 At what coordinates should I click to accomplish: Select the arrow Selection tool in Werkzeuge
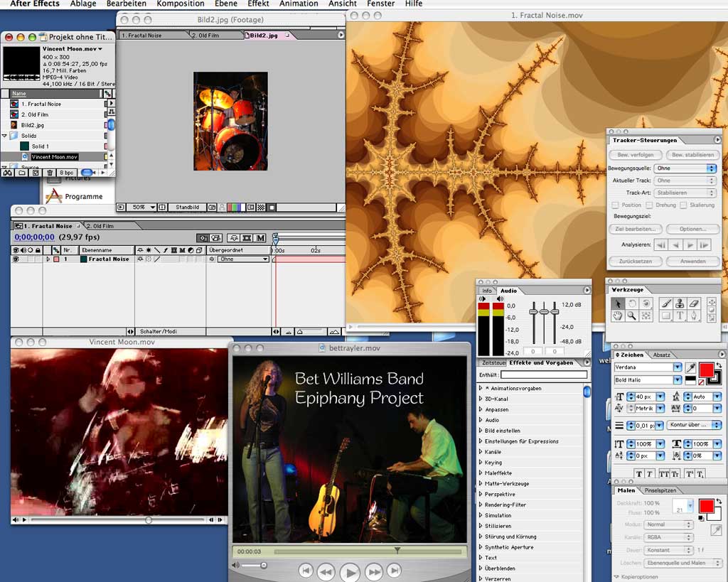pos(618,303)
